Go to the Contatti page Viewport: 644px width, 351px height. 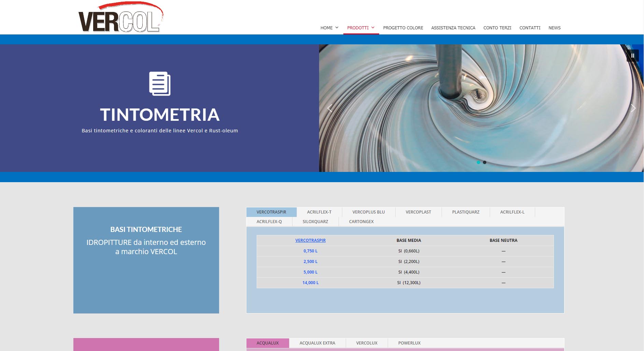click(530, 28)
